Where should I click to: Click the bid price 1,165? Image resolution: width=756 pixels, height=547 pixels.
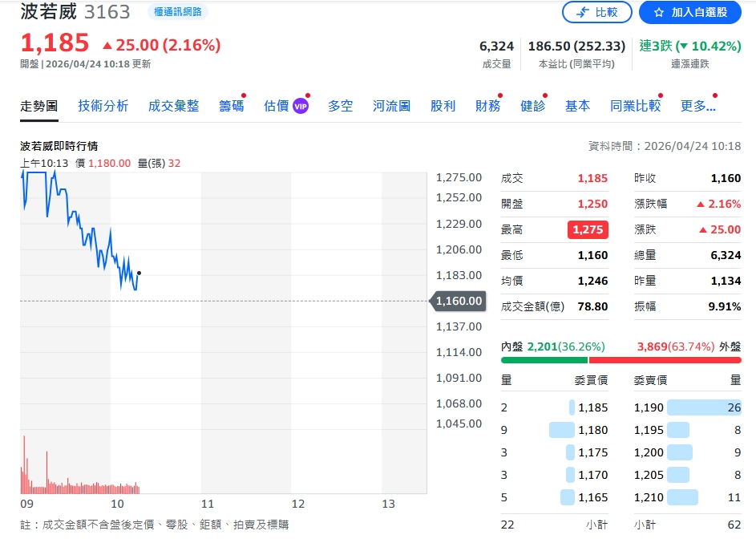(x=592, y=497)
